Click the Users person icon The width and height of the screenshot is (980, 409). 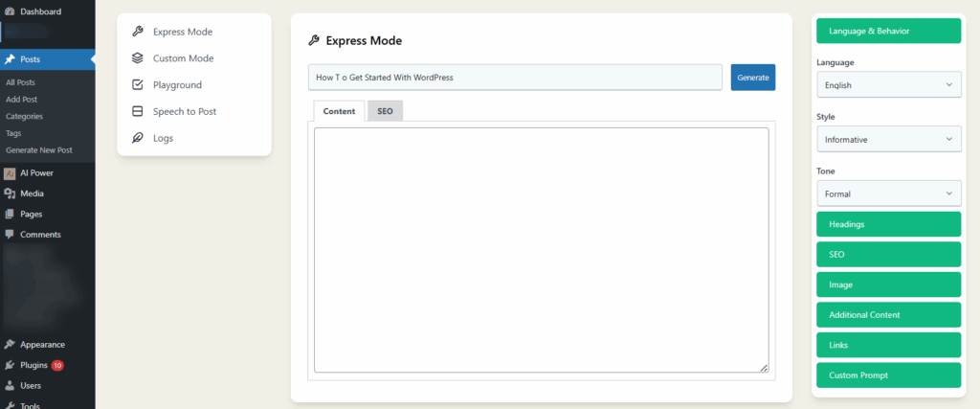point(10,386)
